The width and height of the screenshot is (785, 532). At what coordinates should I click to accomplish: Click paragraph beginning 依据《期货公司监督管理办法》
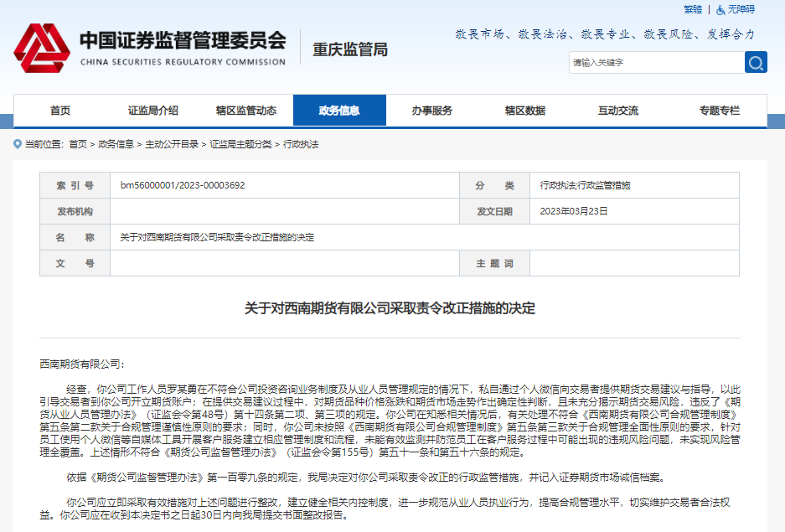pyautogui.click(x=366, y=478)
